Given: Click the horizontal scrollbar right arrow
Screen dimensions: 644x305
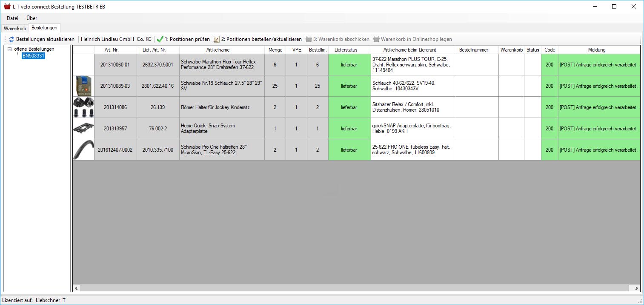Looking at the screenshot, I should (636, 288).
